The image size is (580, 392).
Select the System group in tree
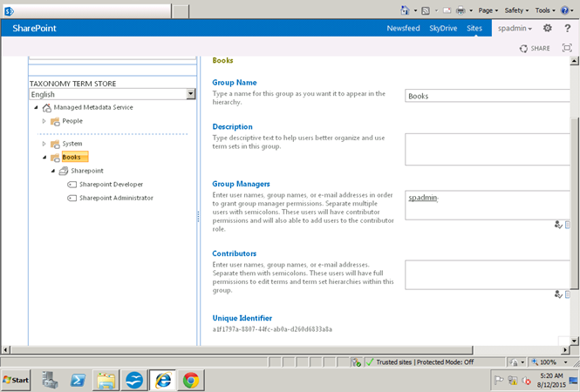[72, 144]
